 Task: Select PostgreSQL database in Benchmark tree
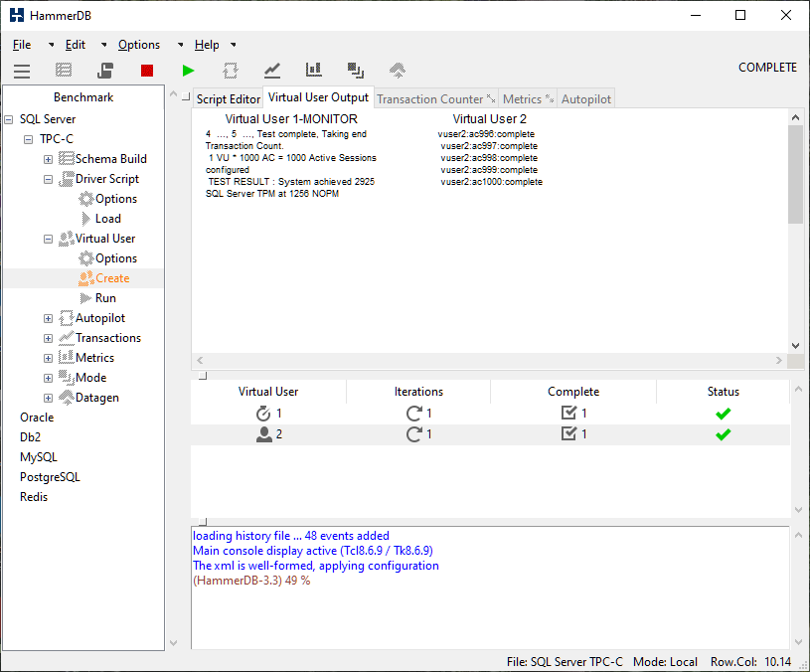pos(50,477)
